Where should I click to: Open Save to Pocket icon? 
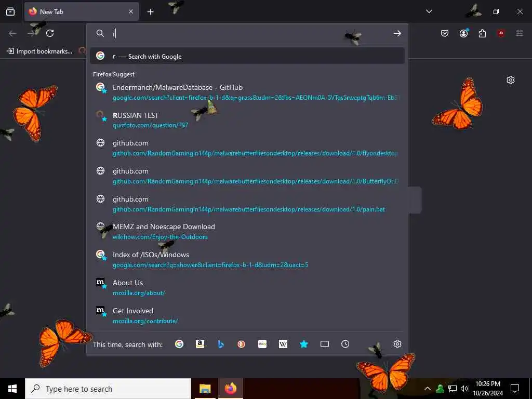click(x=445, y=33)
